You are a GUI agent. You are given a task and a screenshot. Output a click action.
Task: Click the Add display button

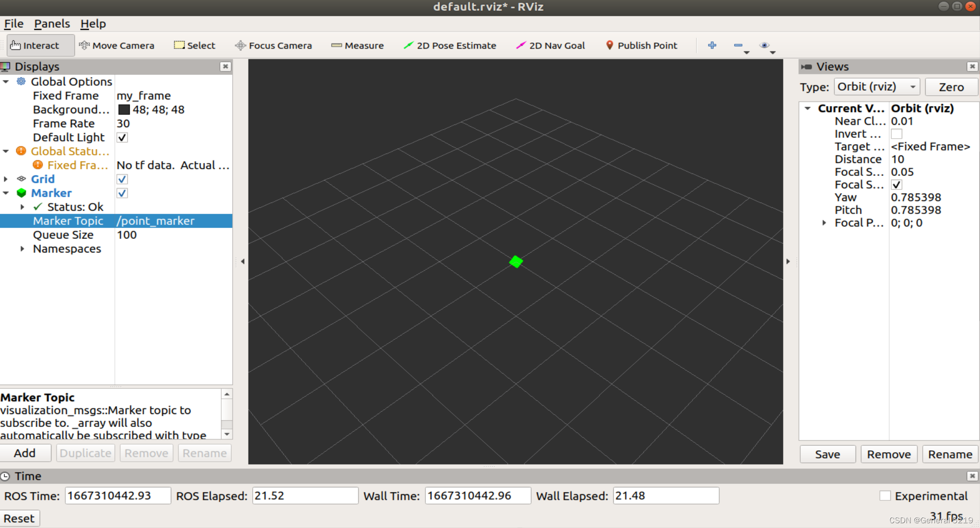click(25, 453)
